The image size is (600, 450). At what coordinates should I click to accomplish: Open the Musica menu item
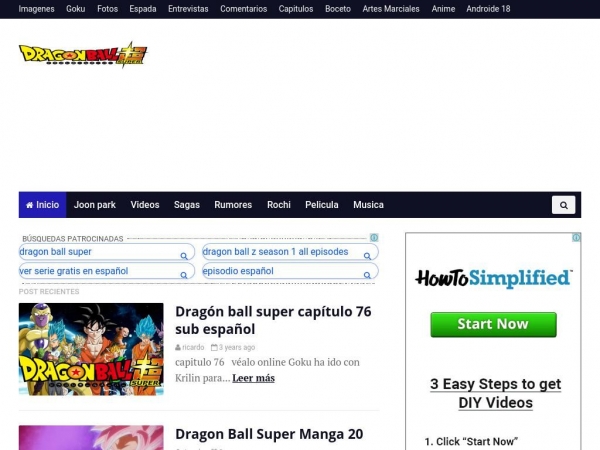click(x=368, y=205)
